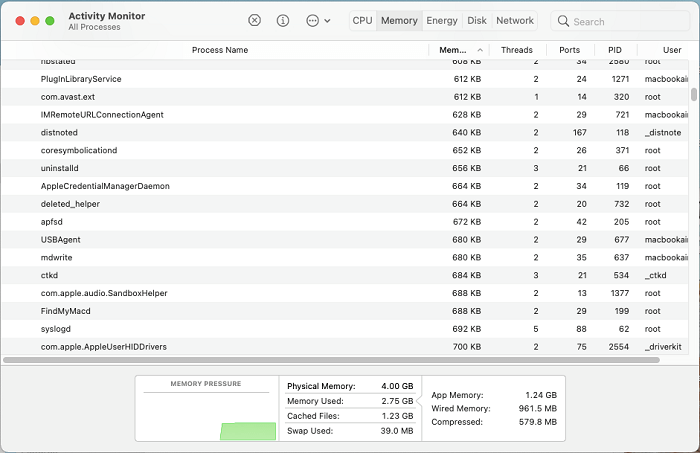Image resolution: width=700 pixels, height=453 pixels.
Task: Click the 167 ports value
Action: click(579, 133)
